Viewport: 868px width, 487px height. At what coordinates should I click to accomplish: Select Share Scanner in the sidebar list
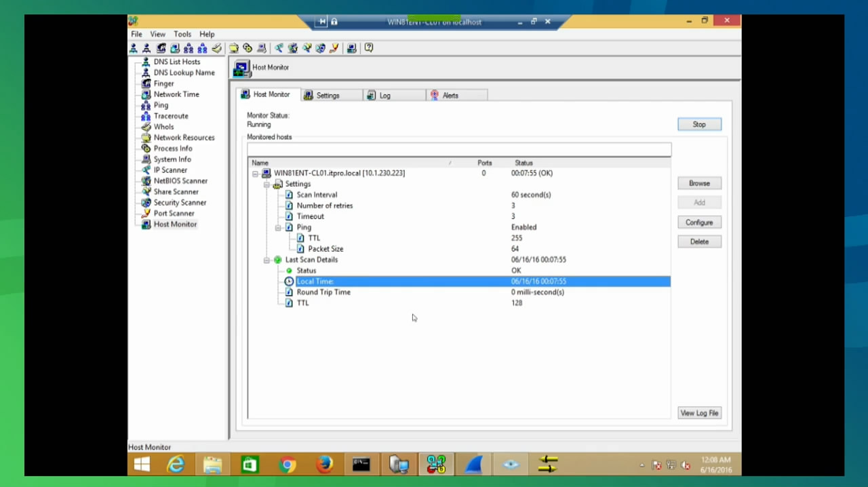[176, 192]
